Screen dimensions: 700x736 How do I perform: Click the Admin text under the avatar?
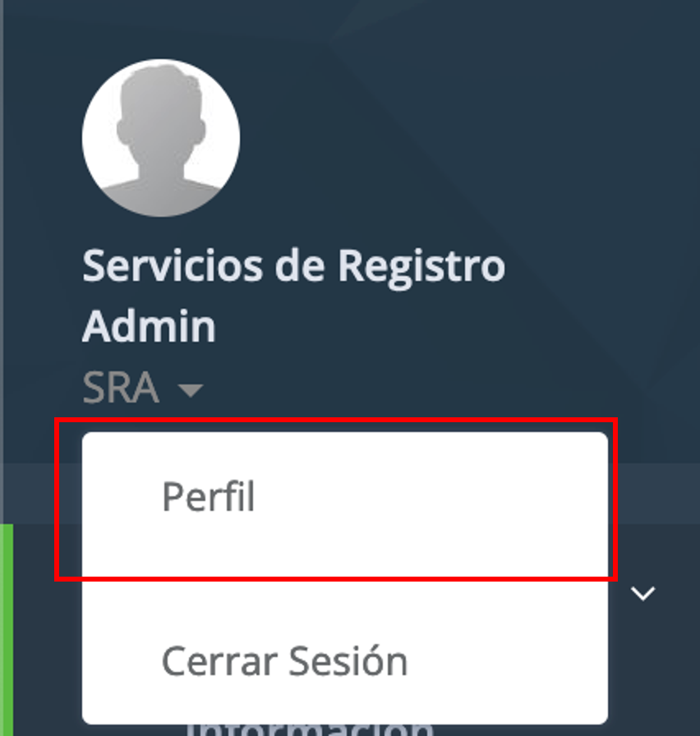[x=149, y=326]
